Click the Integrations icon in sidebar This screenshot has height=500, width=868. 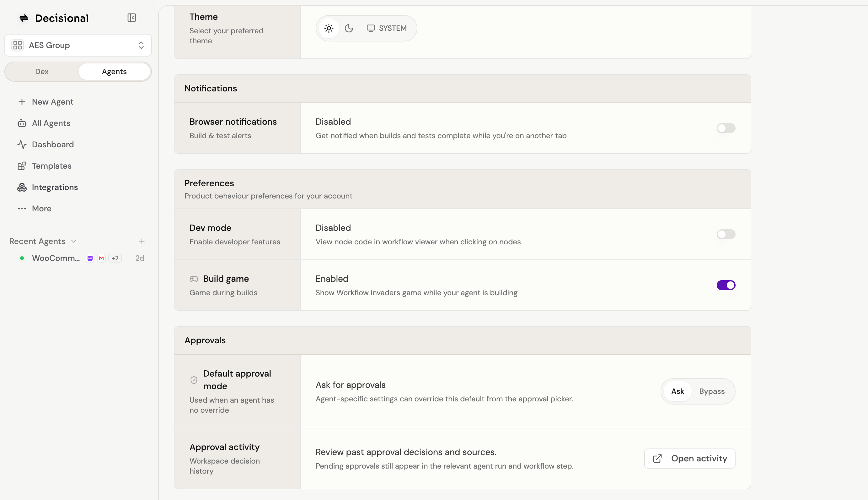22,187
